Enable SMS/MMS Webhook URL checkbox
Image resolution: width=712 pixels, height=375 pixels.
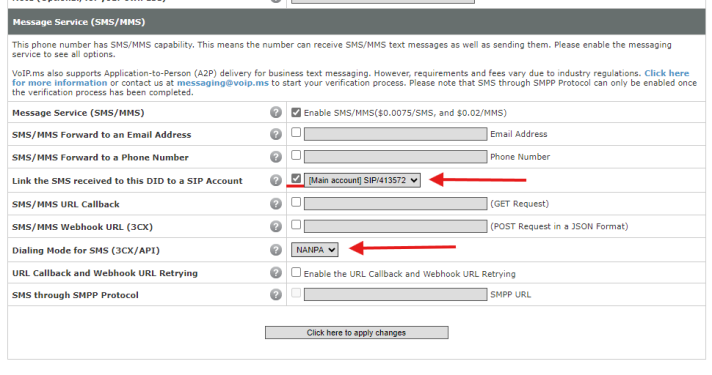(x=296, y=224)
